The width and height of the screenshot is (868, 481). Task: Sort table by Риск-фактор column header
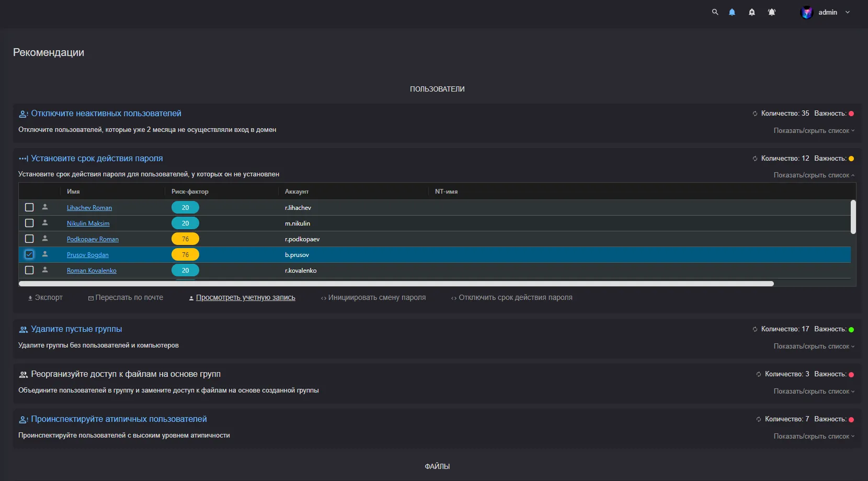190,192
